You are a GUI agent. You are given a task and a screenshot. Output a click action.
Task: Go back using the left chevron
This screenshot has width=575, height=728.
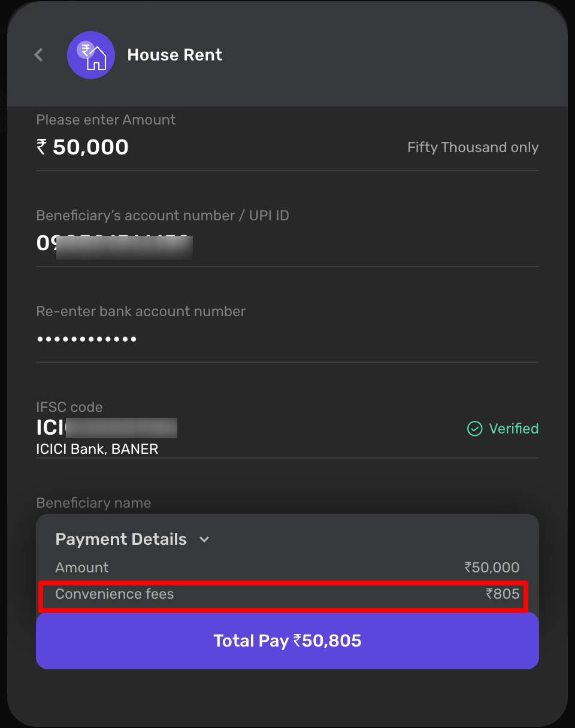[x=38, y=55]
